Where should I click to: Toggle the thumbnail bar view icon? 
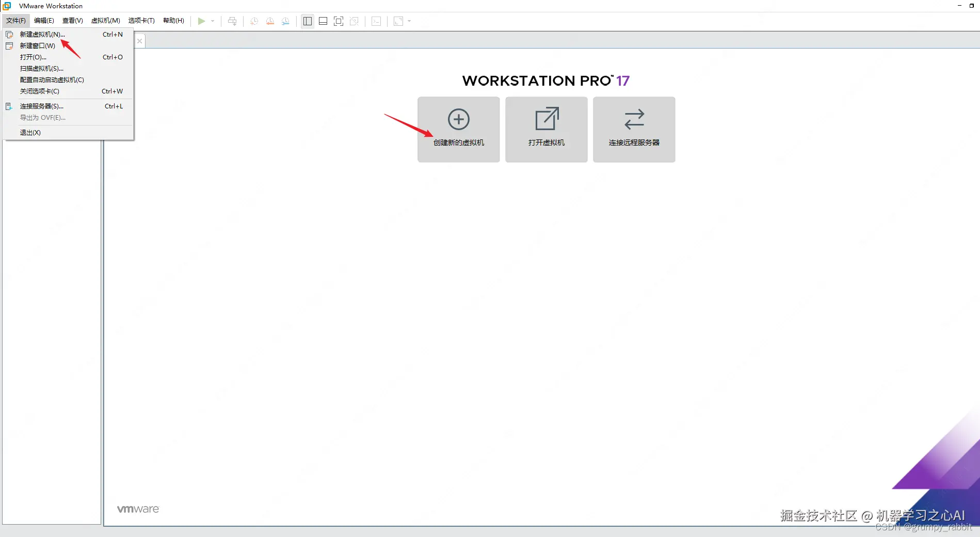pyautogui.click(x=323, y=21)
